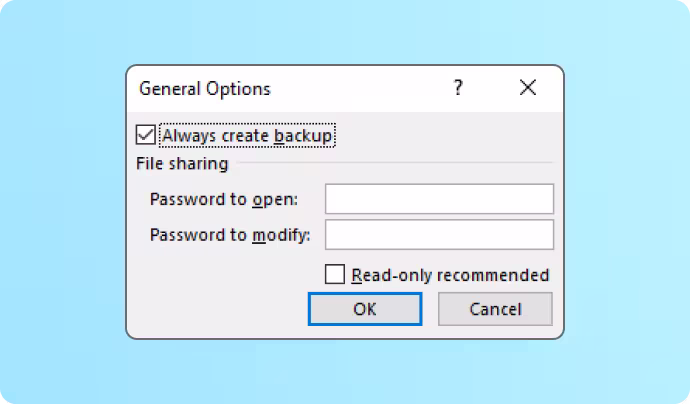Close the General Options dialog with X
This screenshot has width=690, height=404.
tap(528, 88)
